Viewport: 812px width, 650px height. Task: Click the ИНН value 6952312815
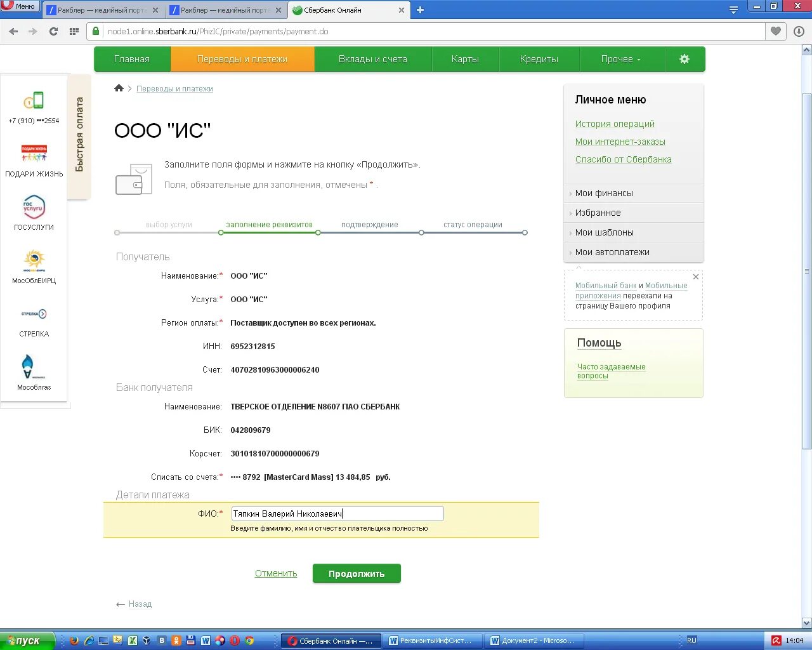252,346
